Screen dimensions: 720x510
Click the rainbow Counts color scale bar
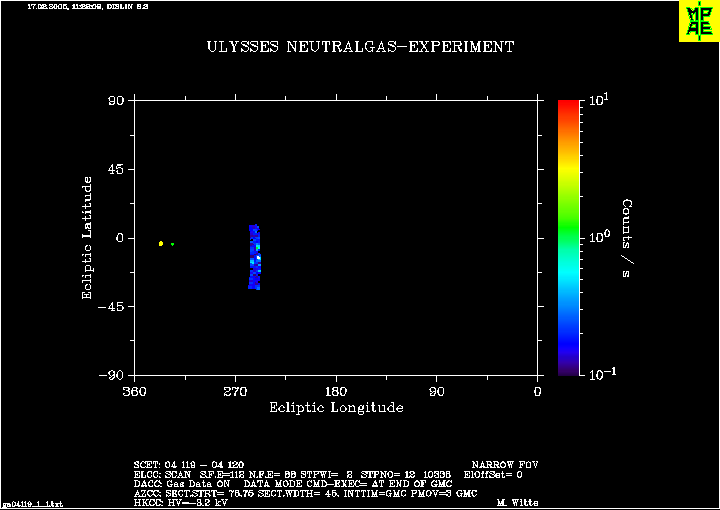(568, 238)
